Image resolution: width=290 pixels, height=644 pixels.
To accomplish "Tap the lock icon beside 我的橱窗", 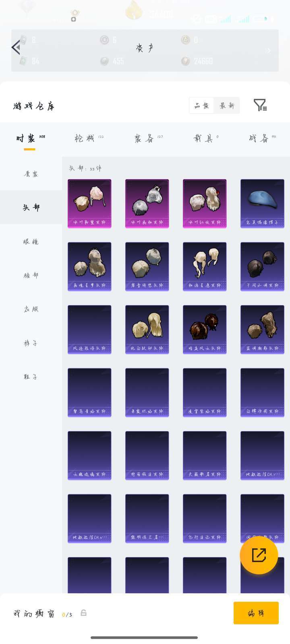I will [x=83, y=613].
